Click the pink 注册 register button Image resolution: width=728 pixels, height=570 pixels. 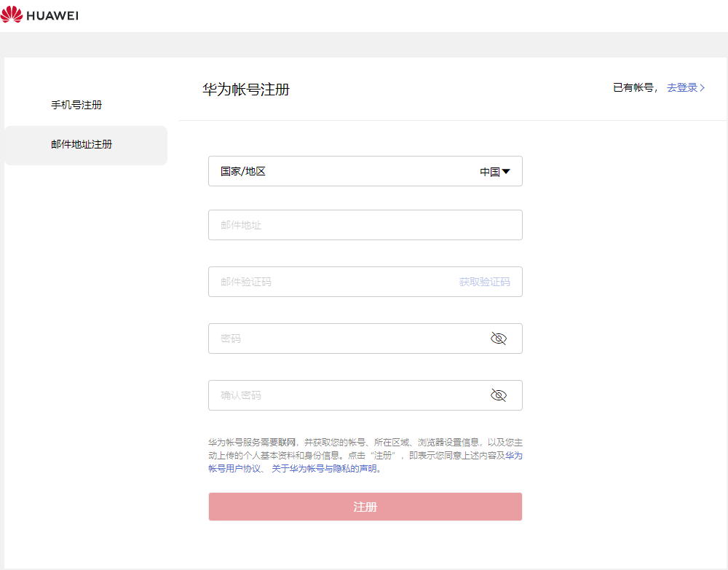[x=365, y=507]
